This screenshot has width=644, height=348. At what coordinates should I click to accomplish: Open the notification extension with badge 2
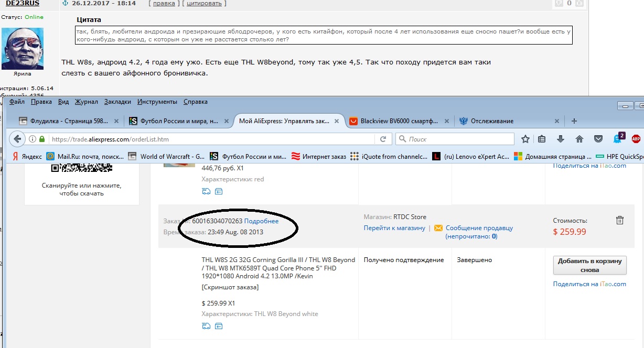point(618,138)
